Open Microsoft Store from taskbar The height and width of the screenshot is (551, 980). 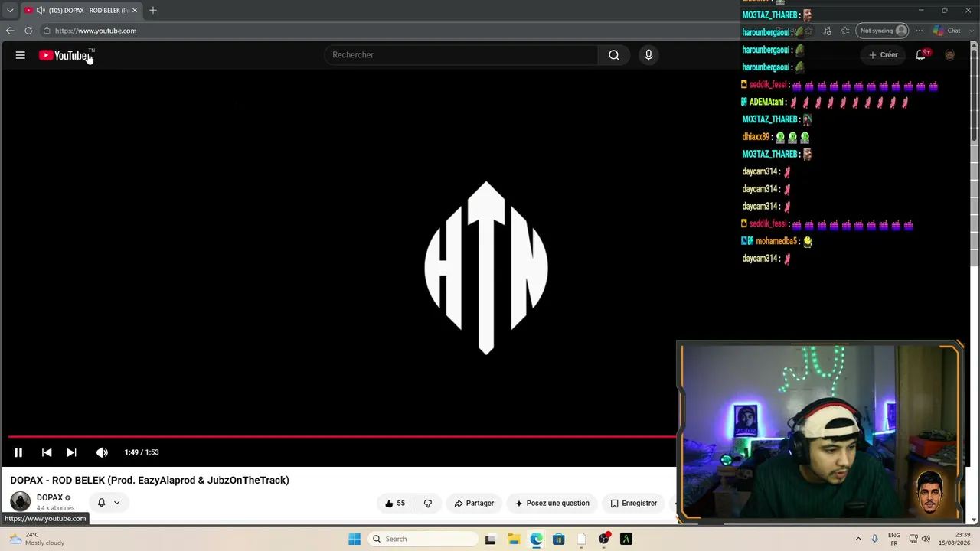(x=558, y=539)
